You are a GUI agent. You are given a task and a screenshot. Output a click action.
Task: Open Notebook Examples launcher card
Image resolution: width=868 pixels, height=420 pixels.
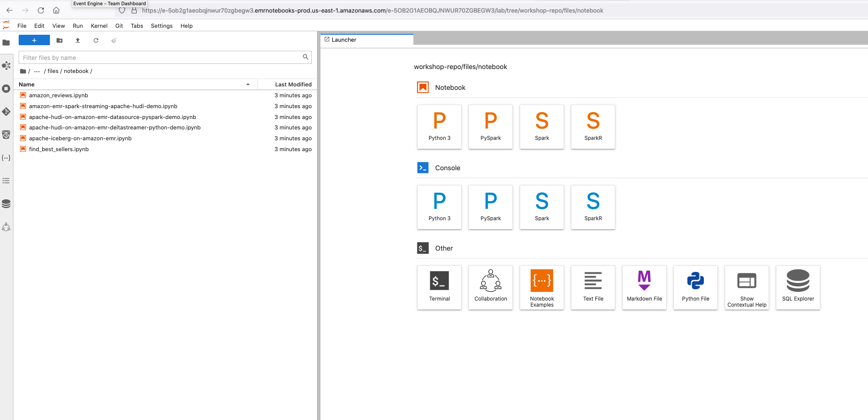[542, 288]
